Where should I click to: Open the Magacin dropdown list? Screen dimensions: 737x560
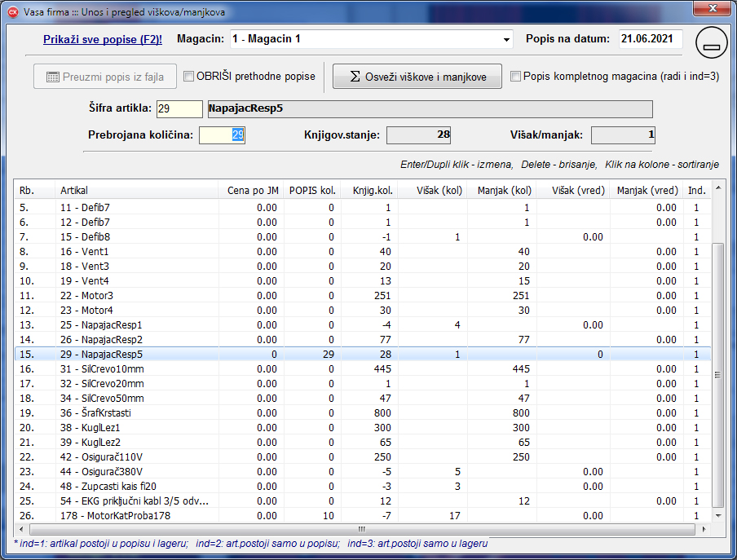click(506, 39)
